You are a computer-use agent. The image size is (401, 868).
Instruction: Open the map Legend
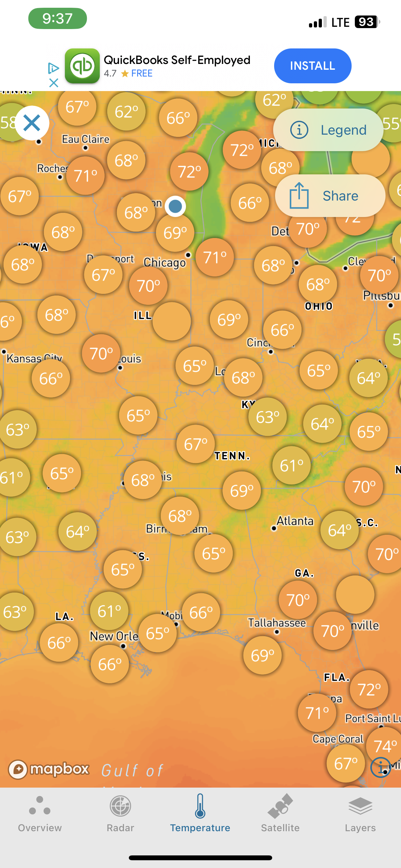coord(328,130)
